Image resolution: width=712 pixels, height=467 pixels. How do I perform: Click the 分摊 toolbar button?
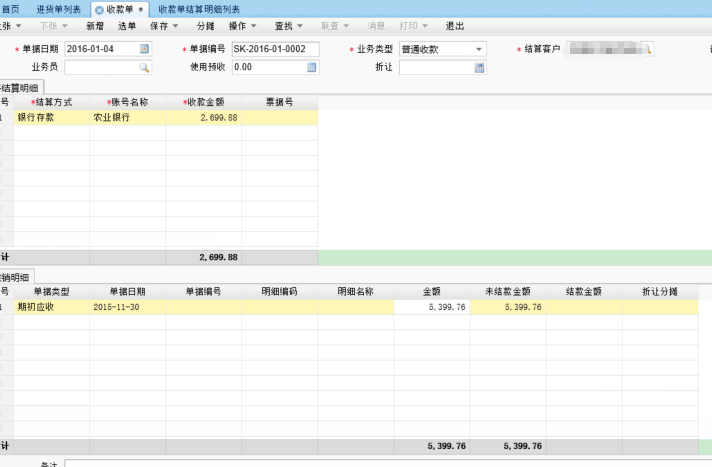[205, 26]
